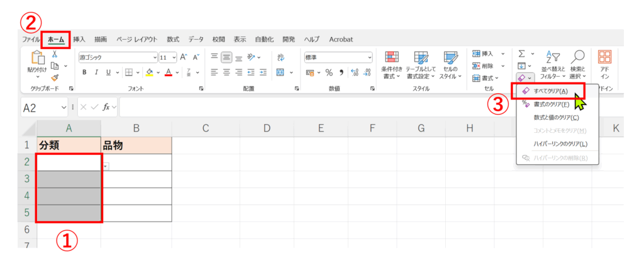Open the Name Box dropdown arrow
644x267 pixels.
[64, 108]
